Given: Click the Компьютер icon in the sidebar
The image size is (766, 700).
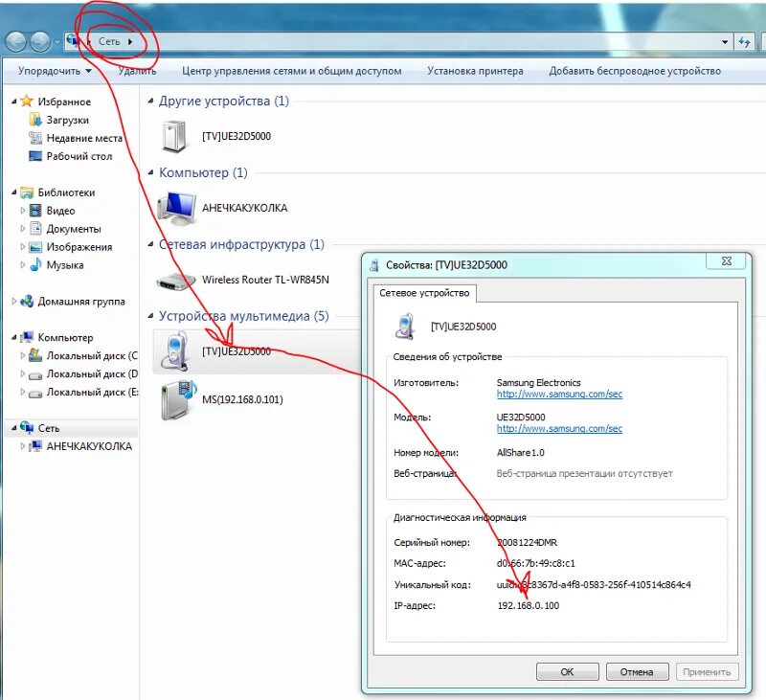Looking at the screenshot, I should 27,337.
